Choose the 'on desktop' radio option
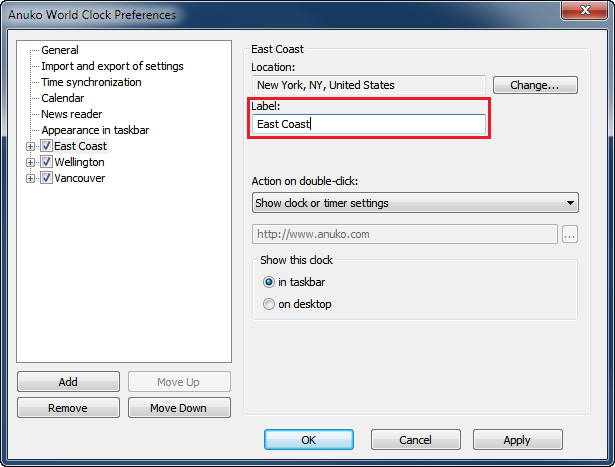The image size is (615, 467). 268,304
